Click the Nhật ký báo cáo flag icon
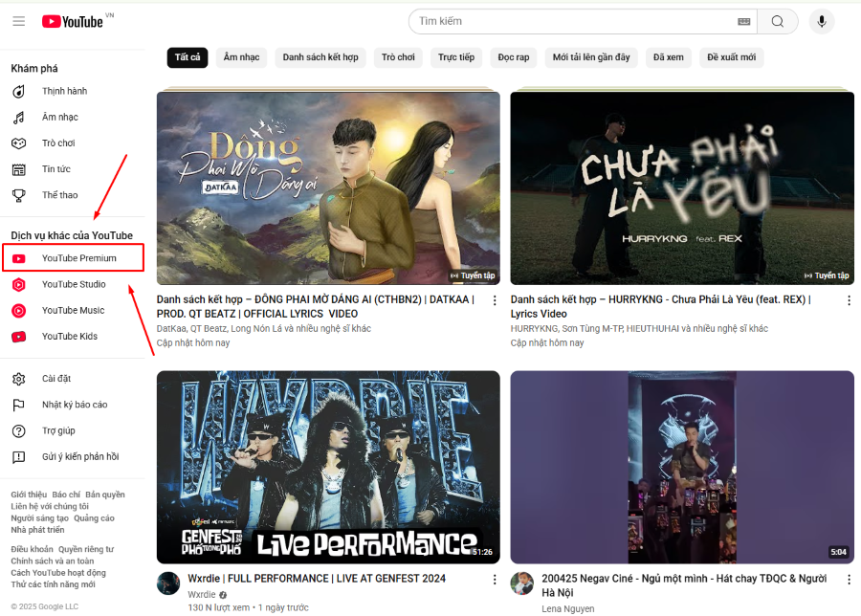Viewport: 861px width, 616px height. pyautogui.click(x=19, y=405)
